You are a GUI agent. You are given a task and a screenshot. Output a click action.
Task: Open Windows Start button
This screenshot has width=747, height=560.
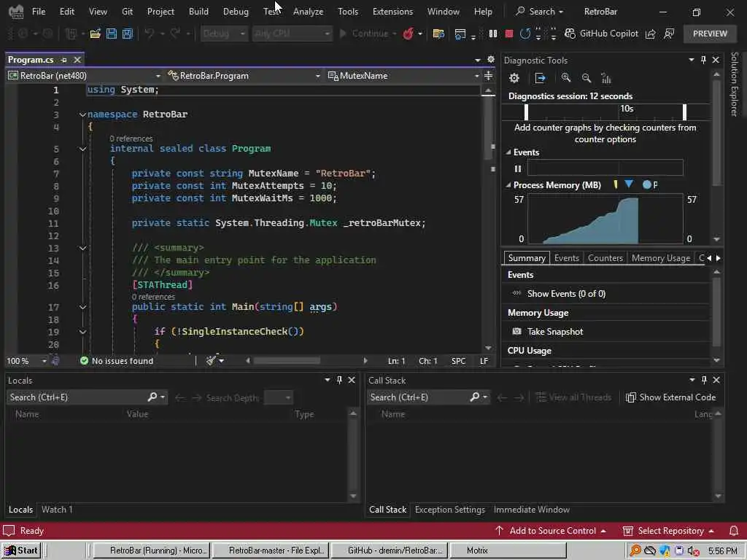pos(21,551)
